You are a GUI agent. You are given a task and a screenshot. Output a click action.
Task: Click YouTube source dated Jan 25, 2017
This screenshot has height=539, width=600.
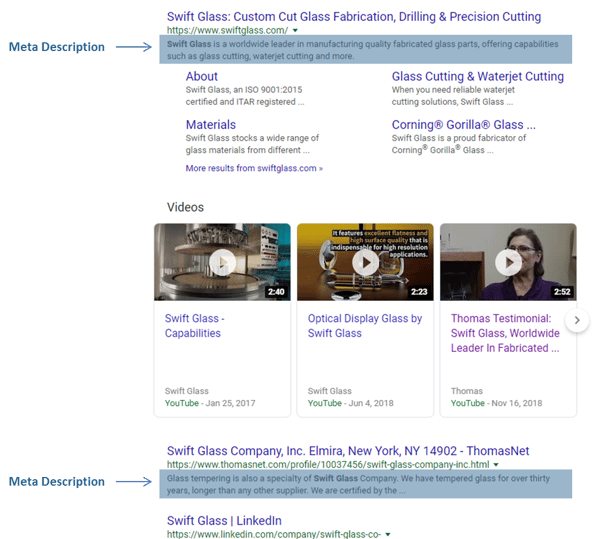(182, 403)
